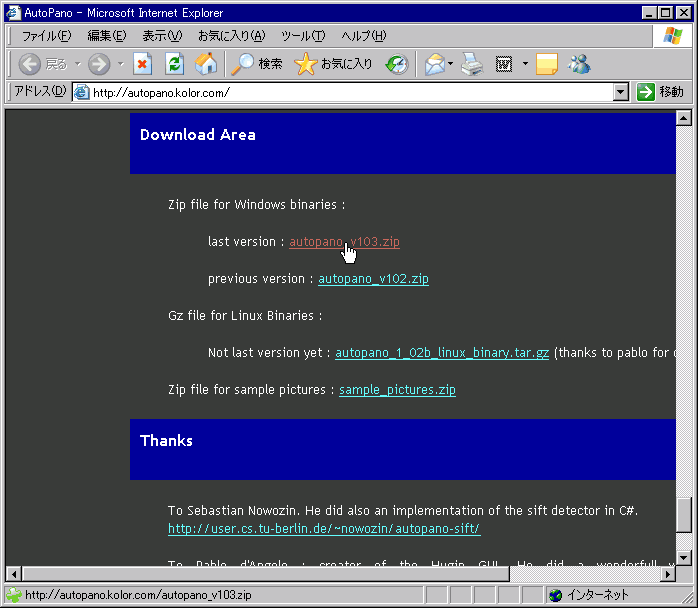The height and width of the screenshot is (608, 698).
Task: Refresh the page with green arrows icon
Action: [x=174, y=64]
